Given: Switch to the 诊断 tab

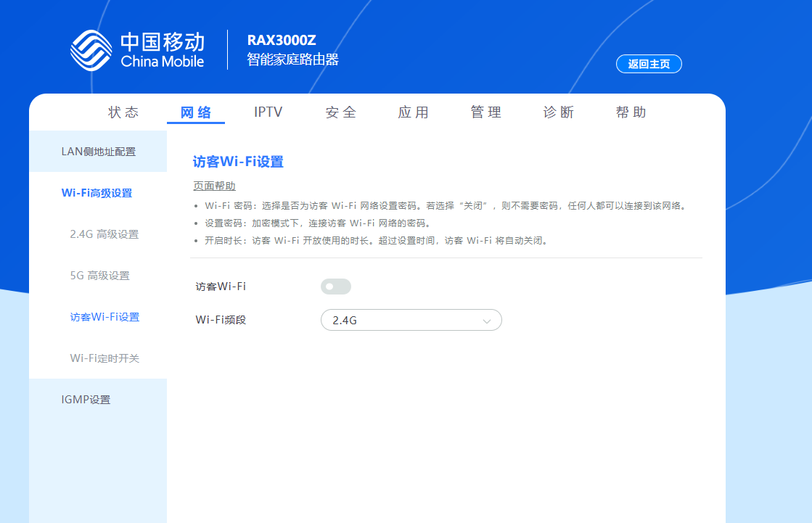Looking at the screenshot, I should tap(558, 112).
